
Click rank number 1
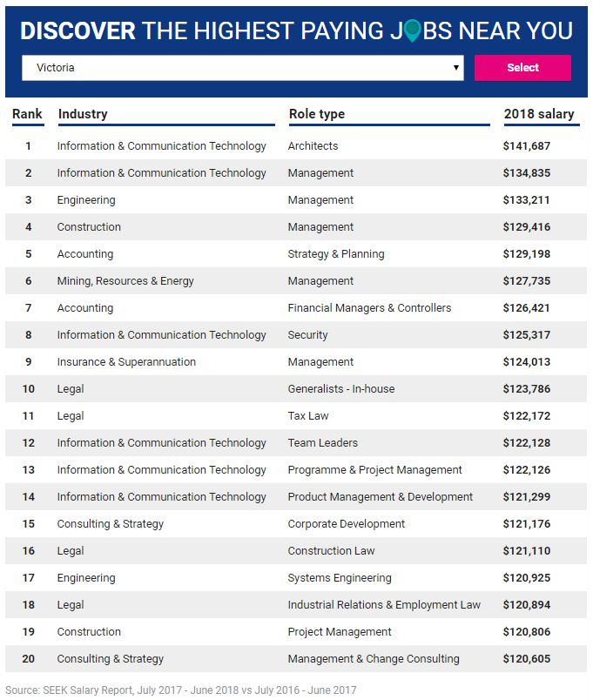click(28, 146)
